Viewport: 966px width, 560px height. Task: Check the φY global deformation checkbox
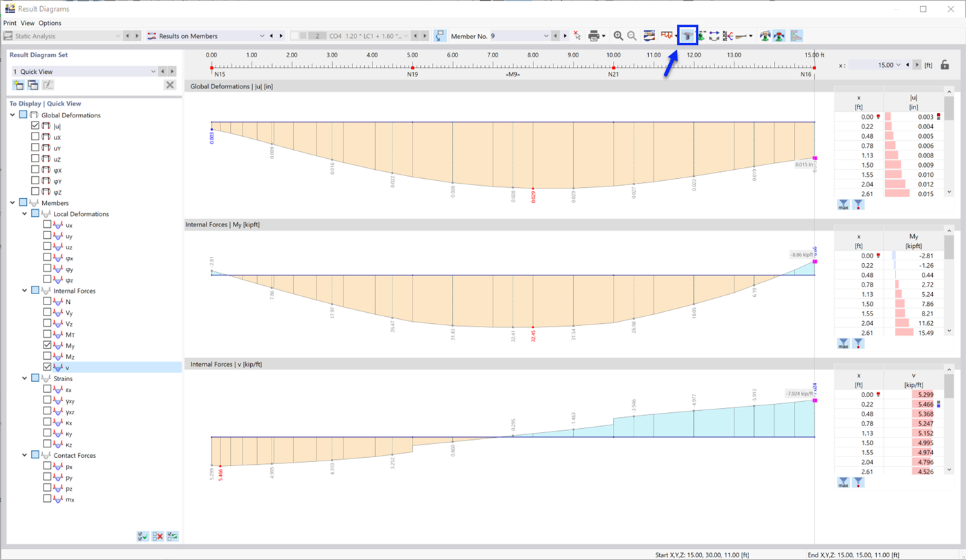[x=35, y=181]
